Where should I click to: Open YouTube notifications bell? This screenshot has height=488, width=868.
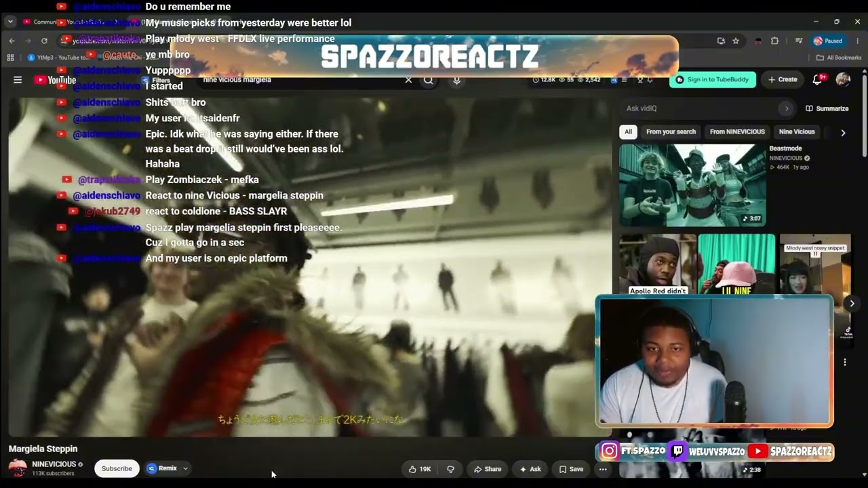pyautogui.click(x=817, y=79)
